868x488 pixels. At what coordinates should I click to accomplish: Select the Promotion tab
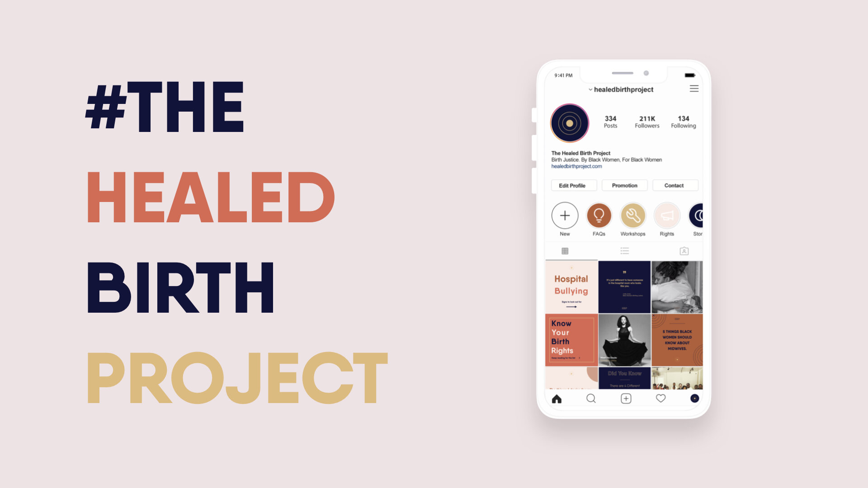click(623, 185)
